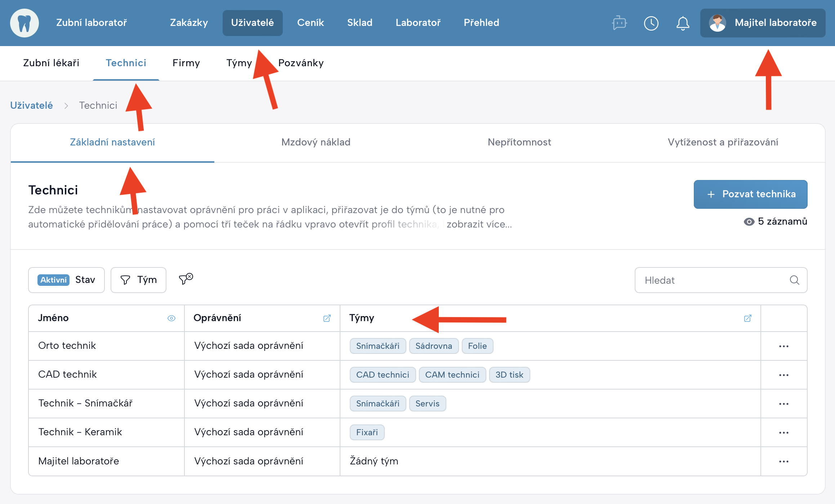Open the Ceník menu item

(310, 23)
